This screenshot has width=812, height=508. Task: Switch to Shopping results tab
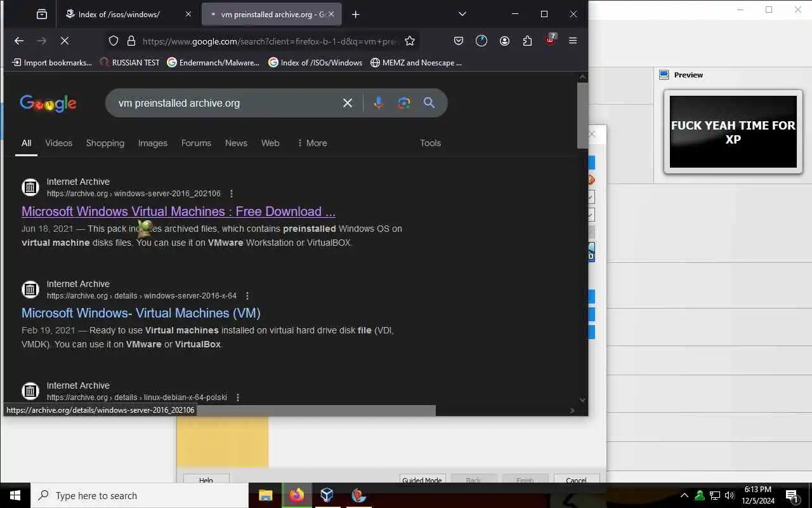pyautogui.click(x=105, y=143)
